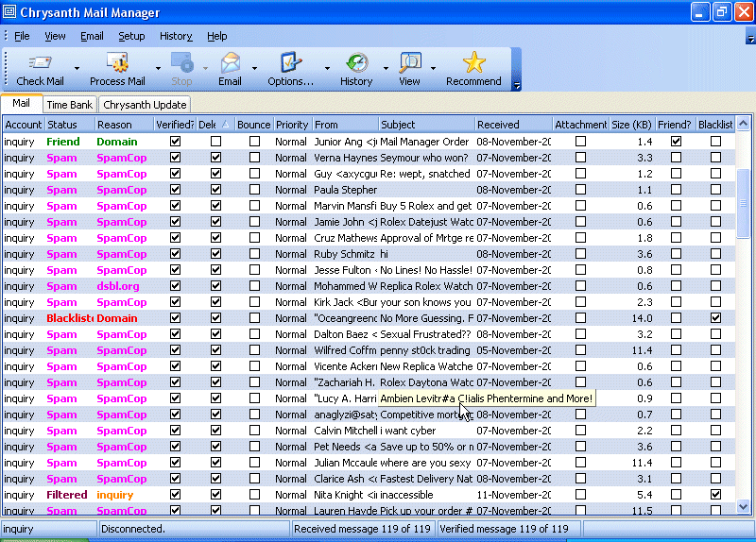The height and width of the screenshot is (542, 756).
Task: Expand the History dropdown arrow
Action: [386, 68]
